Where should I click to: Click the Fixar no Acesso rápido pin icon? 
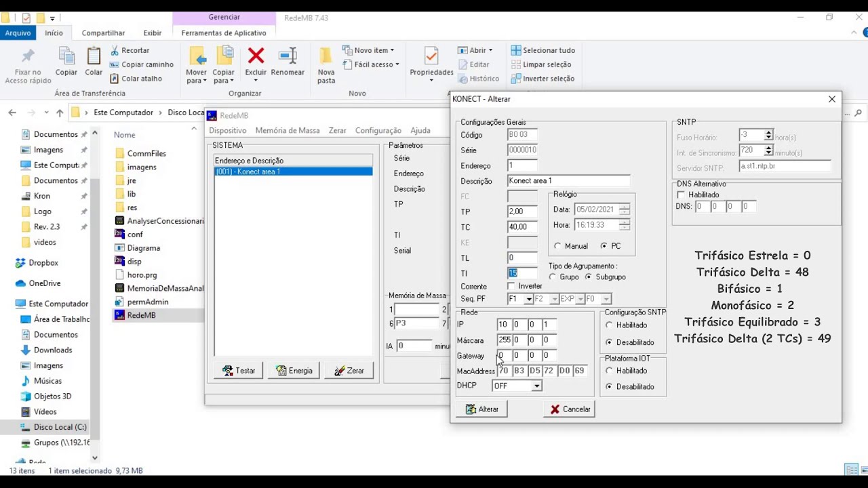pos(28,57)
